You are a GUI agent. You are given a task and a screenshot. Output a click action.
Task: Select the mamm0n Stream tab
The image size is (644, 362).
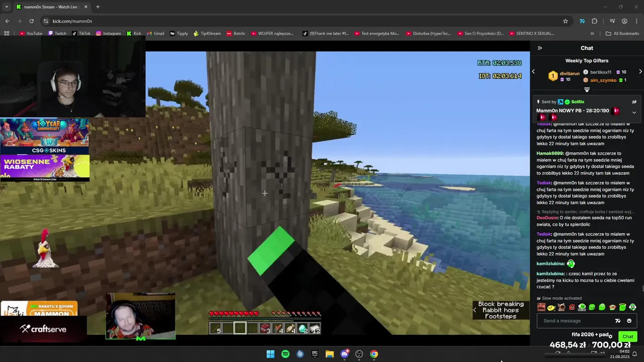tap(52, 7)
